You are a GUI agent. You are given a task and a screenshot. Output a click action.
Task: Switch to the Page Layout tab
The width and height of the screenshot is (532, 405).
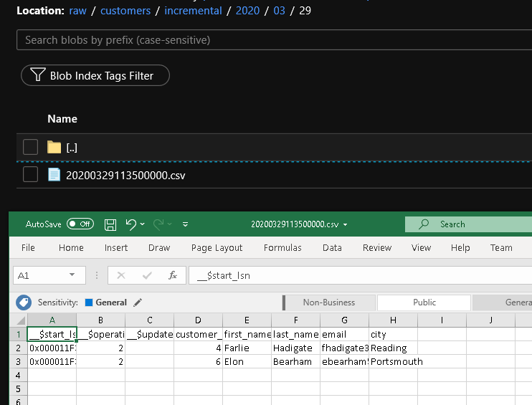[x=217, y=248]
